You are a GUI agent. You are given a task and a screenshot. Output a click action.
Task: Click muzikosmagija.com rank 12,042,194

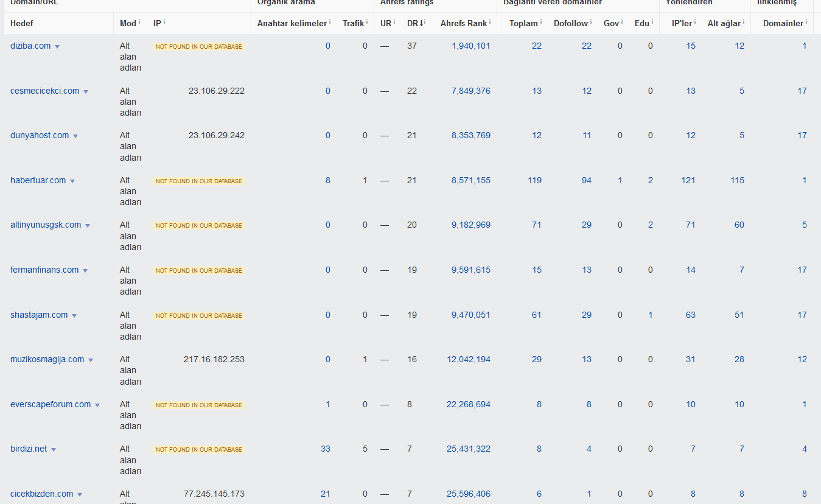pos(469,359)
